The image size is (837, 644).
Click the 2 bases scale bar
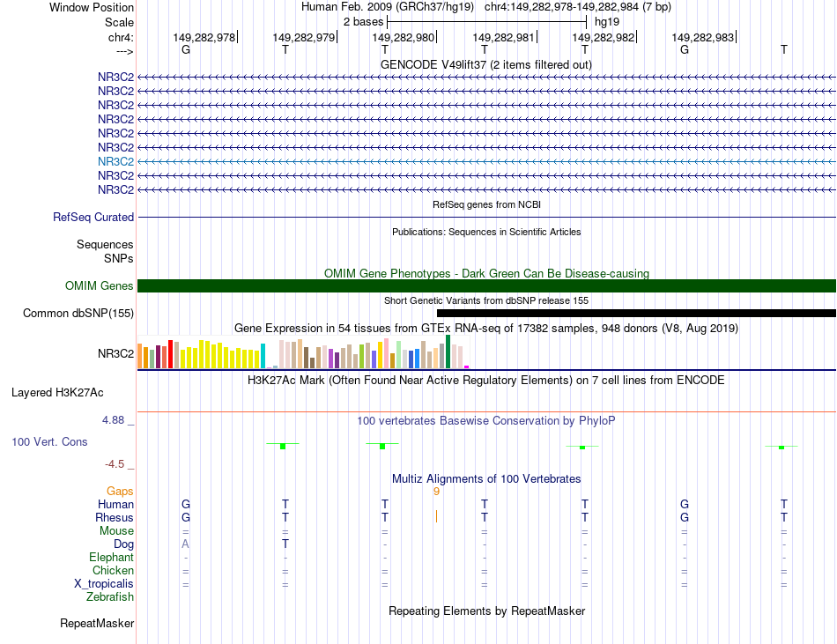pos(486,22)
